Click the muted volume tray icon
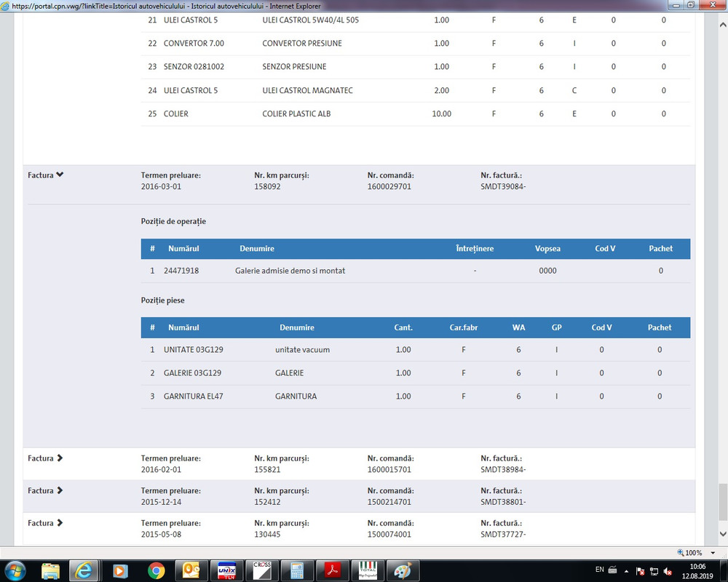The width and height of the screenshot is (728, 582). [x=668, y=571]
